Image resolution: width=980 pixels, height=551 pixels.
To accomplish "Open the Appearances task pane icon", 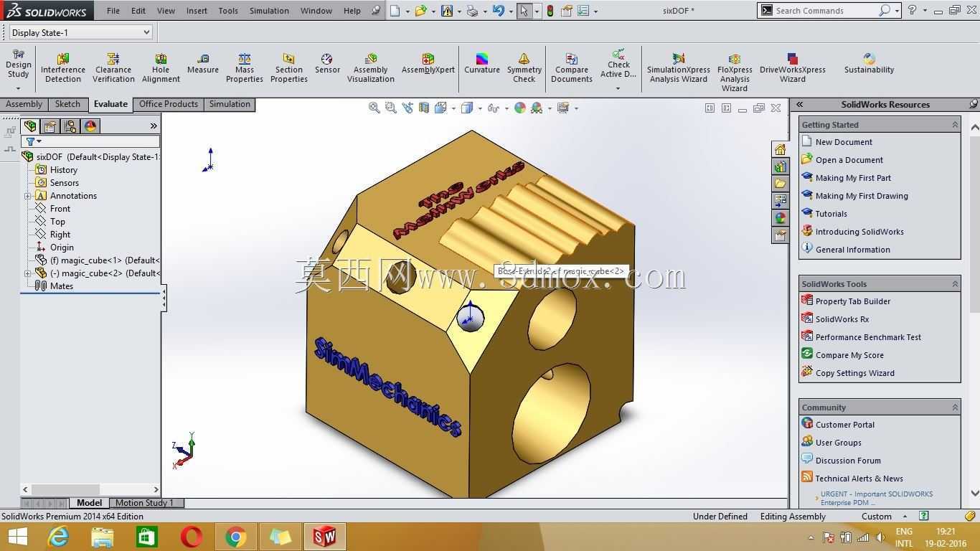I will click(780, 218).
